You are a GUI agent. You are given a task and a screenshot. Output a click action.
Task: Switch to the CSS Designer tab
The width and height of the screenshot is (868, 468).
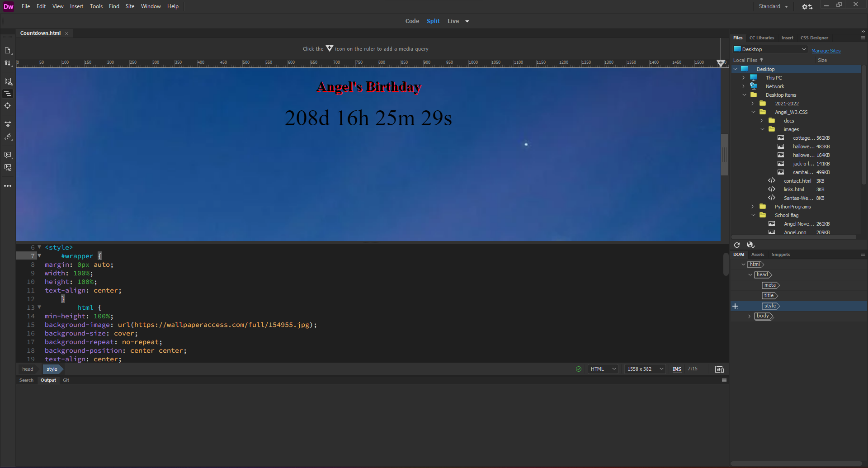(x=814, y=38)
